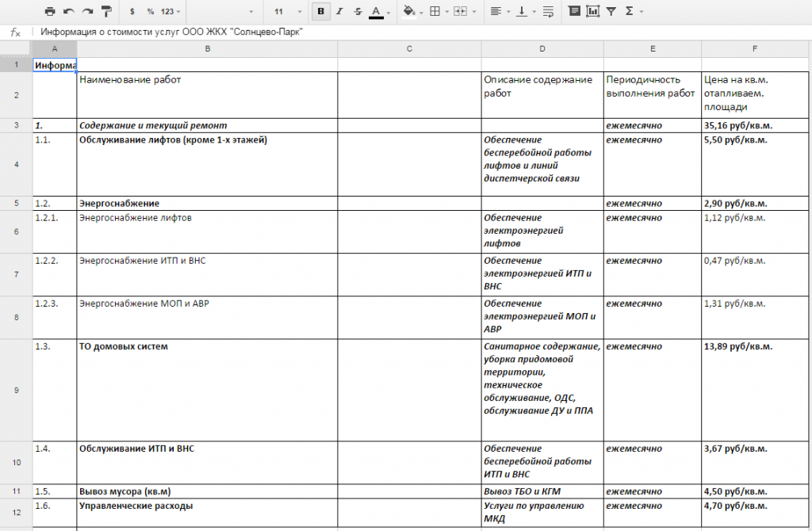812x531 pixels.
Task: Select the 'Услуги по управлению МКД' cell
Action: click(542, 513)
